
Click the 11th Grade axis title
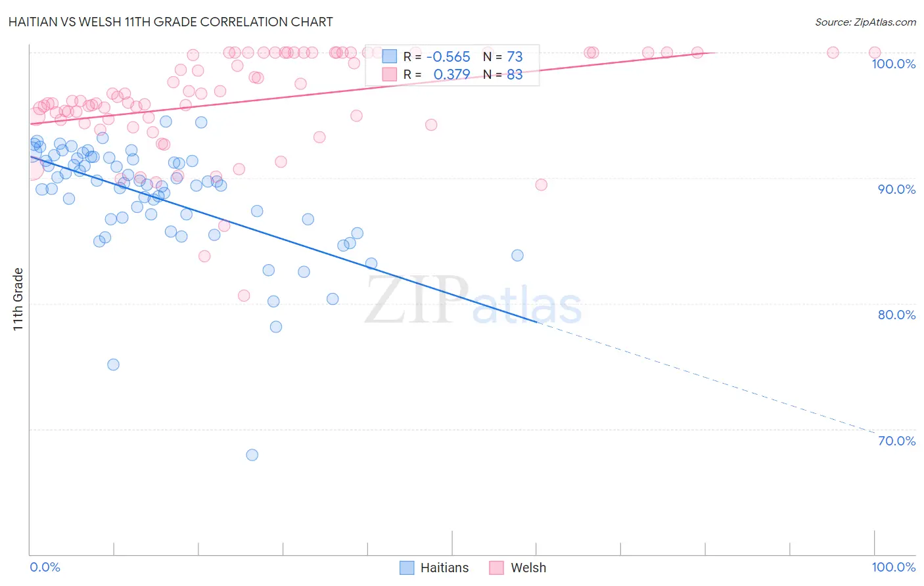18,299
